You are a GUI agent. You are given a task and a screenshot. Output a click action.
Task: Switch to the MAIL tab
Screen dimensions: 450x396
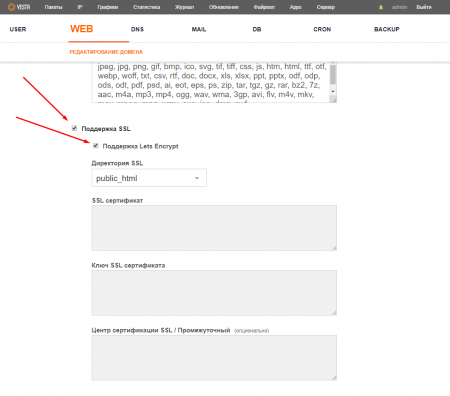coord(199,29)
